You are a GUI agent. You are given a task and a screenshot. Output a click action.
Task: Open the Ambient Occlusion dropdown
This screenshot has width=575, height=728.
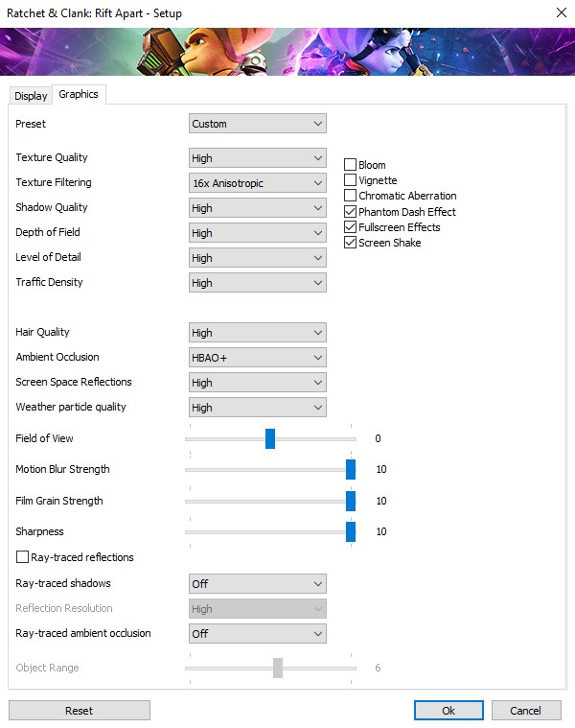257,358
